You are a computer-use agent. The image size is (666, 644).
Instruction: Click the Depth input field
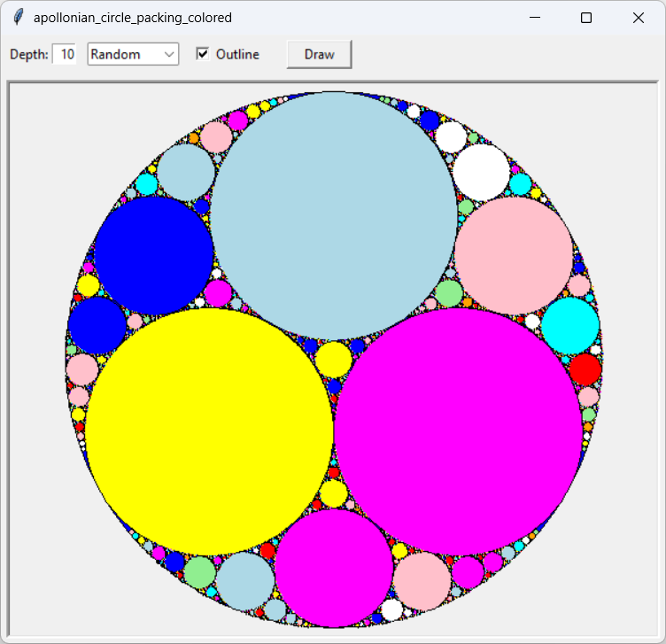(x=64, y=54)
